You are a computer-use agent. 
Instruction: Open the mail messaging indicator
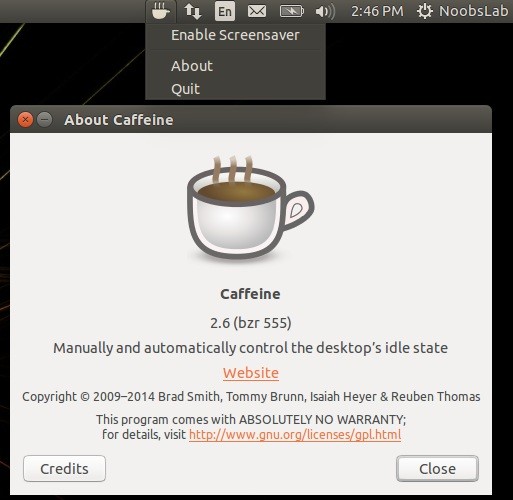(257, 11)
